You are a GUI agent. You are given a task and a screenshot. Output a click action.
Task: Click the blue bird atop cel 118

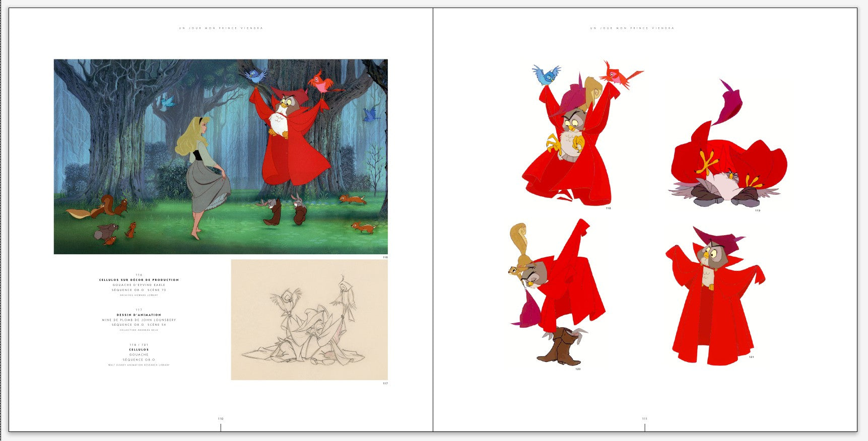pyautogui.click(x=546, y=75)
